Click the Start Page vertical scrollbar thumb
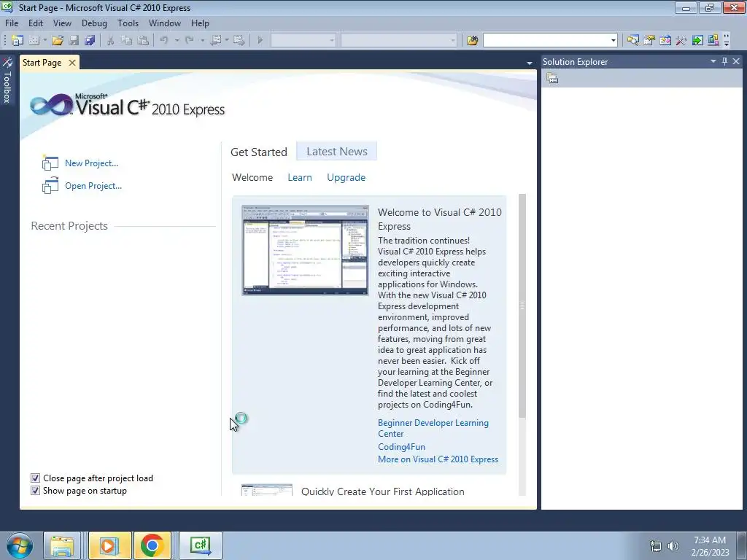The width and height of the screenshot is (747, 560). click(x=522, y=306)
